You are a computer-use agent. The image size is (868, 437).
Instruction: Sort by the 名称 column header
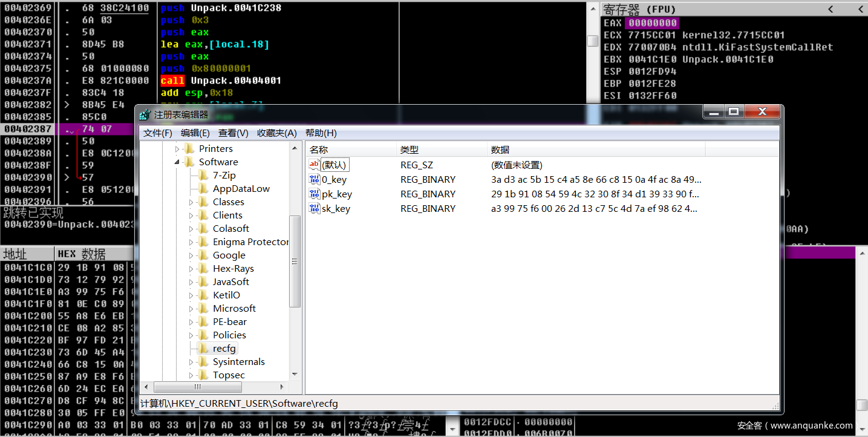[351, 149]
